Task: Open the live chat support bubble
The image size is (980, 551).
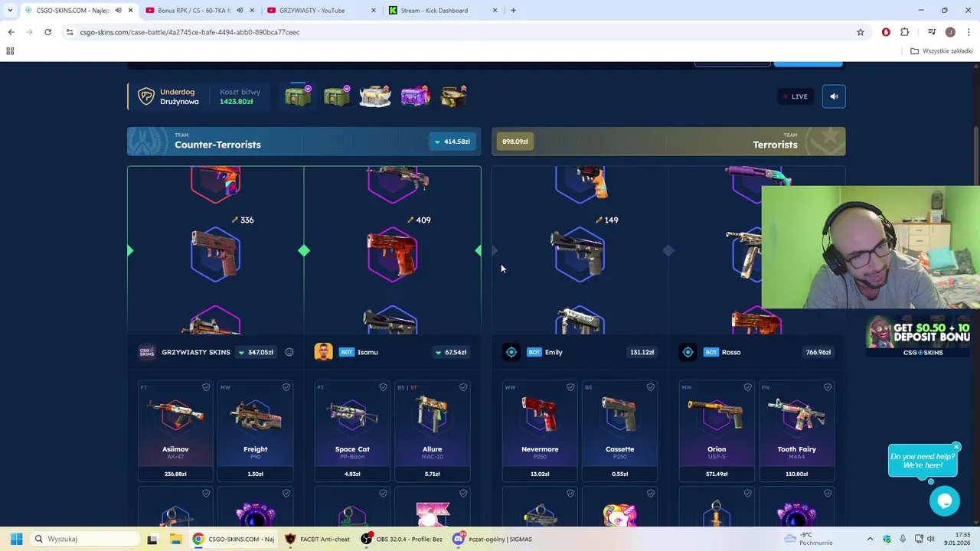Action: pos(945,501)
